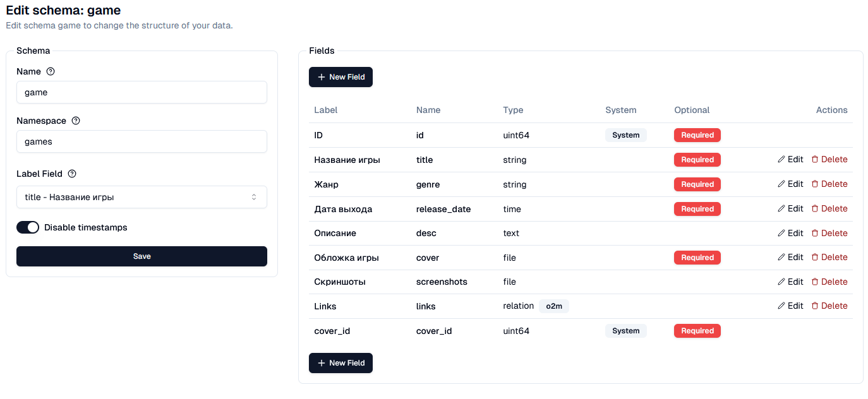Click the help icon beside Label Field
The width and height of the screenshot is (868, 399).
click(72, 174)
